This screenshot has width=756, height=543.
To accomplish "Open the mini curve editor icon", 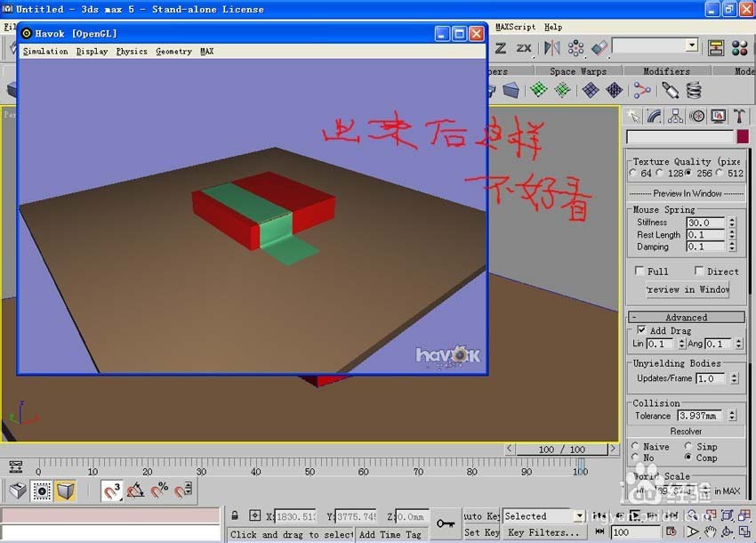I will 16,466.
